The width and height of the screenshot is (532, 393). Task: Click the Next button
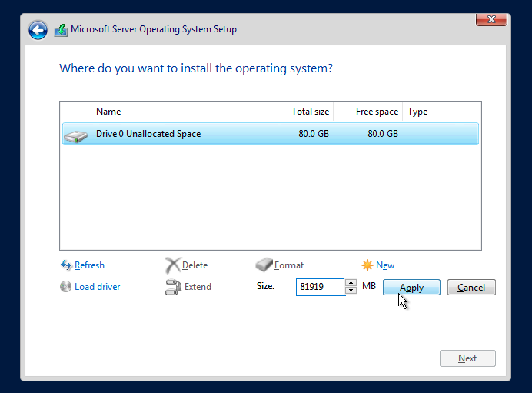467,358
